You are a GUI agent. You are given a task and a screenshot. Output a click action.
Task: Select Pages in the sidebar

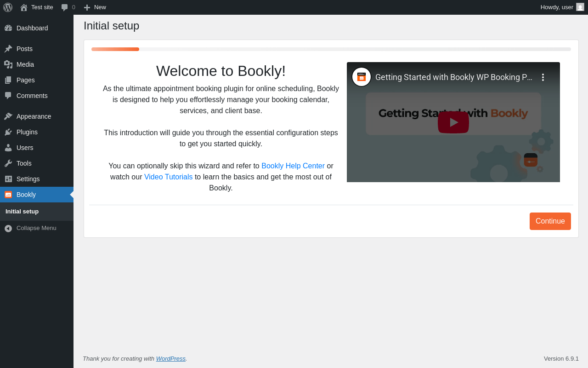point(26,80)
